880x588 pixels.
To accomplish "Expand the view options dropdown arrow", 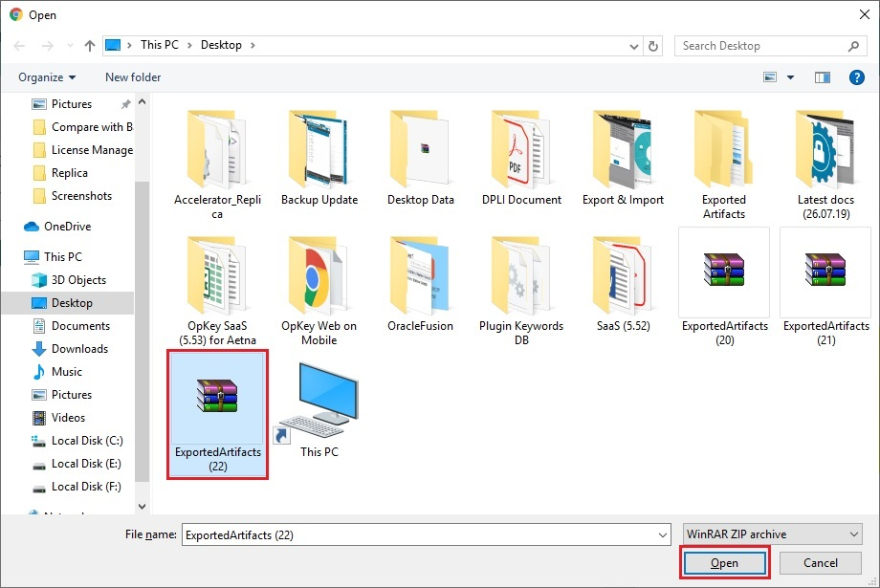I will point(790,77).
